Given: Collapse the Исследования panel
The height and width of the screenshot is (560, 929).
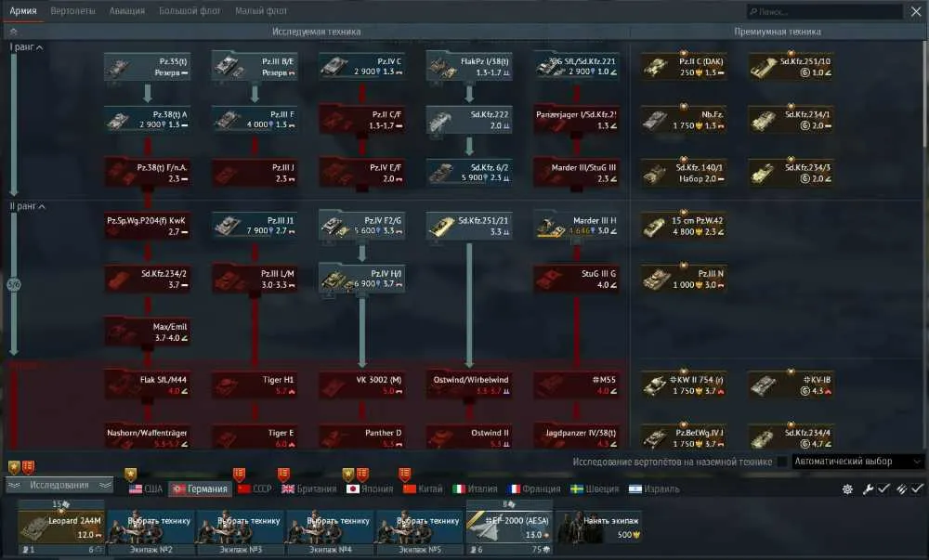Looking at the screenshot, I should tap(59, 485).
